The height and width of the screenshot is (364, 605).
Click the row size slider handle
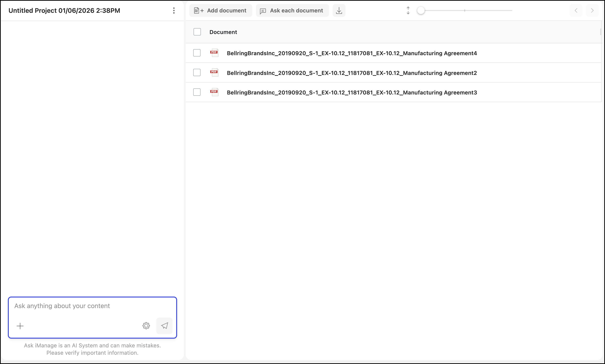click(x=421, y=11)
